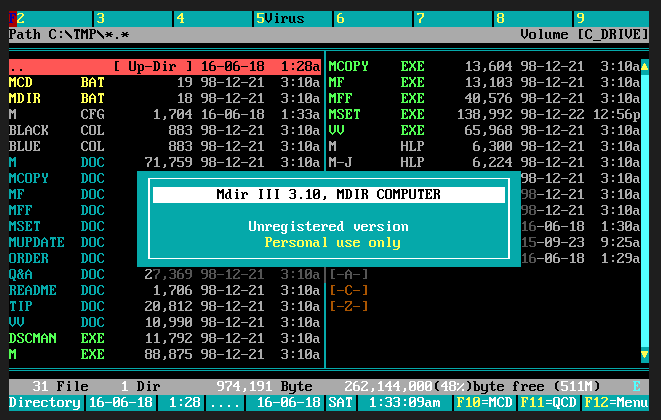661x420 pixels.
Task: Select the M DOC file
Action: [165, 162]
